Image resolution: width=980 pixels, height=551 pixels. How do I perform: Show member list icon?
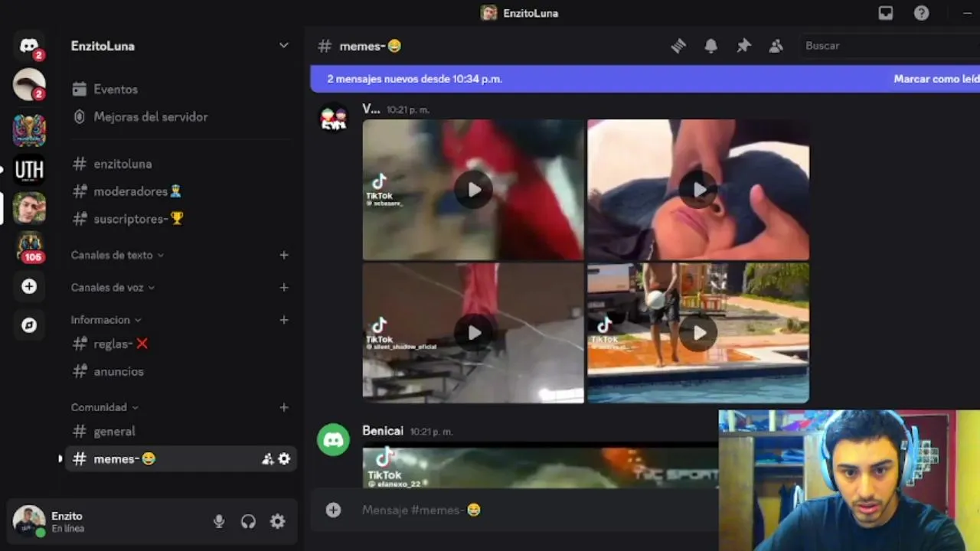tap(776, 46)
